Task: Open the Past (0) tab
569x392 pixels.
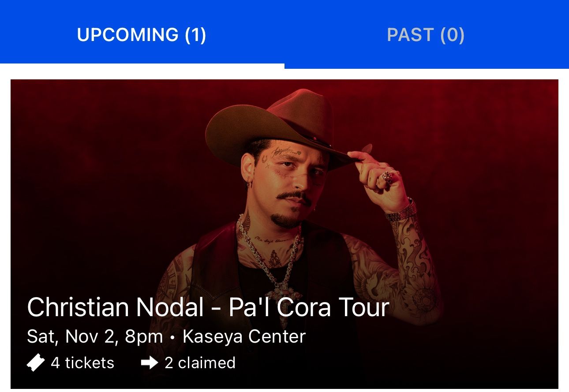Action: pos(426,35)
